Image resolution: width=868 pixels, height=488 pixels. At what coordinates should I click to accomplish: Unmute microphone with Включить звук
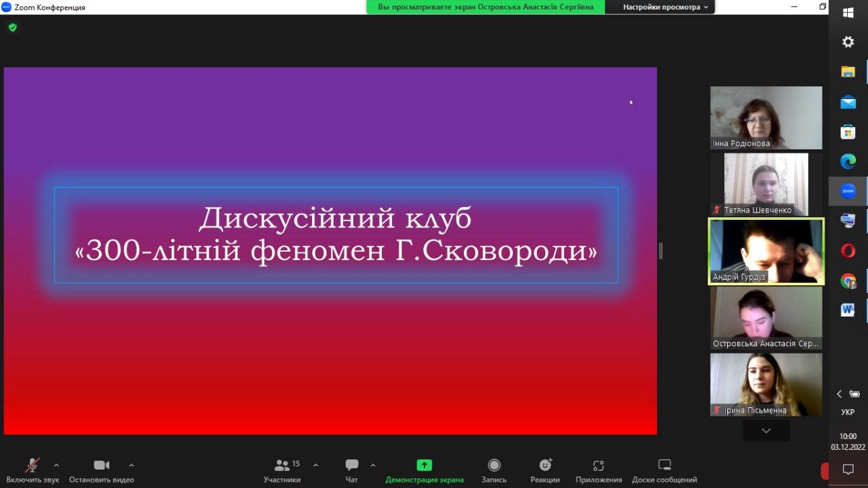[x=32, y=466]
